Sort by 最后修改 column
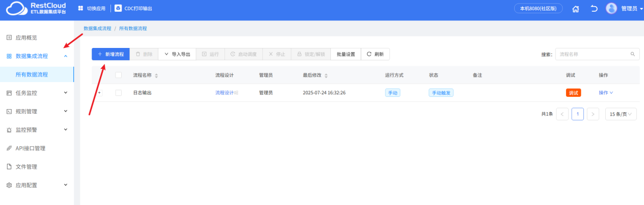This screenshot has width=644, height=205. click(326, 75)
